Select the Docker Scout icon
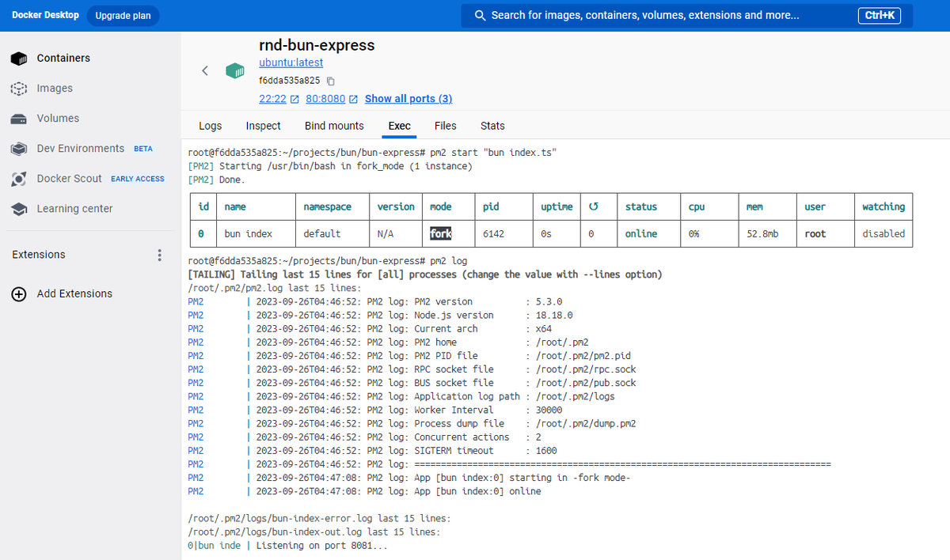950x560 pixels. [17, 178]
